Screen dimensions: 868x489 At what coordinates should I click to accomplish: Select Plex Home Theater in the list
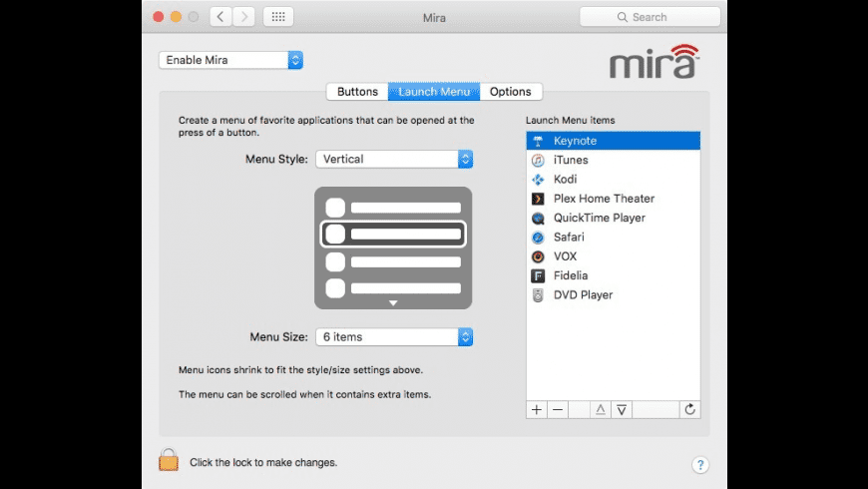[604, 199]
